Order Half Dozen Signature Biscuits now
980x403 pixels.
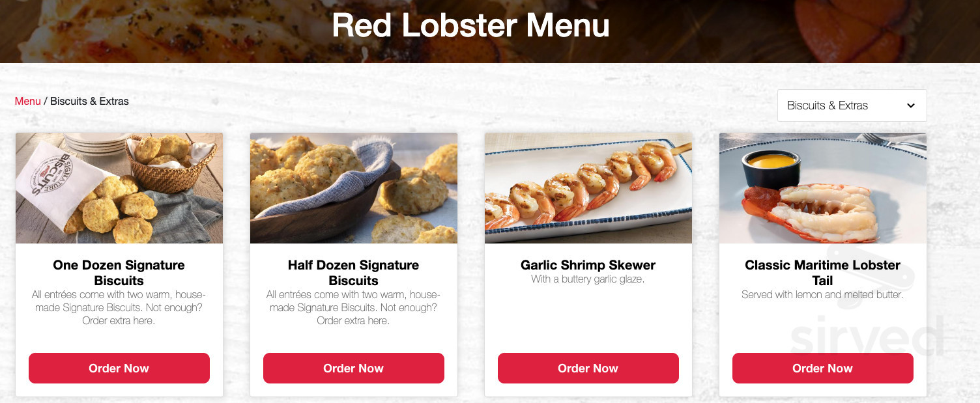[x=354, y=368]
